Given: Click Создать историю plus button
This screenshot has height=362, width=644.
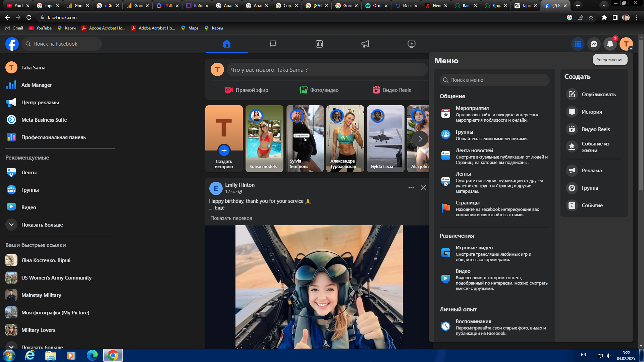Looking at the screenshot, I should click(224, 150).
